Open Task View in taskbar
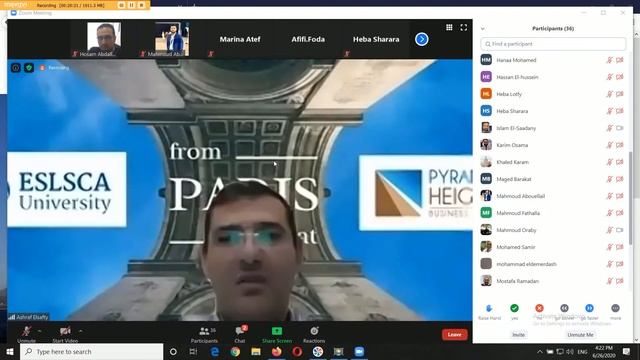This screenshot has height=360, width=640. click(x=193, y=351)
